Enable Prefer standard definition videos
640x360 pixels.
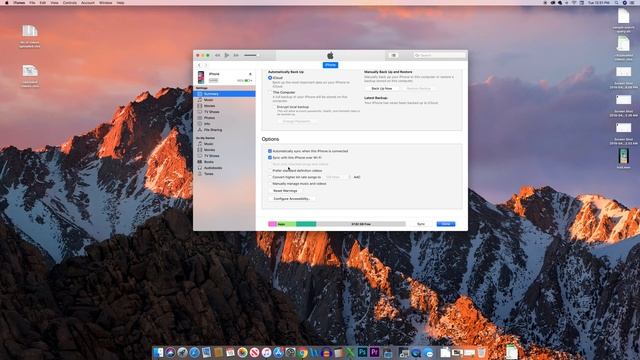[270, 171]
